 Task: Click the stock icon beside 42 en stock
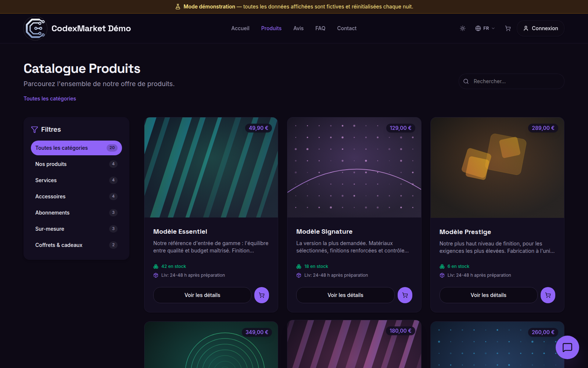tap(156, 266)
